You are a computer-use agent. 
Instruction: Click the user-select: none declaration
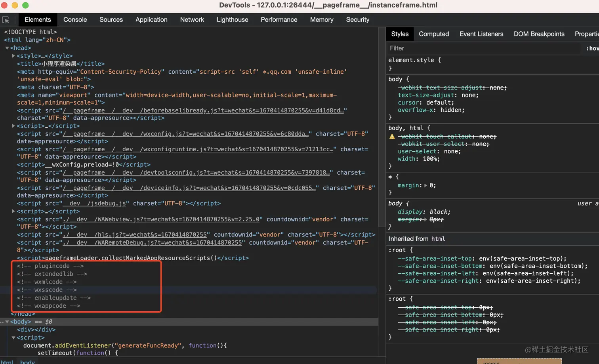tap(429, 151)
